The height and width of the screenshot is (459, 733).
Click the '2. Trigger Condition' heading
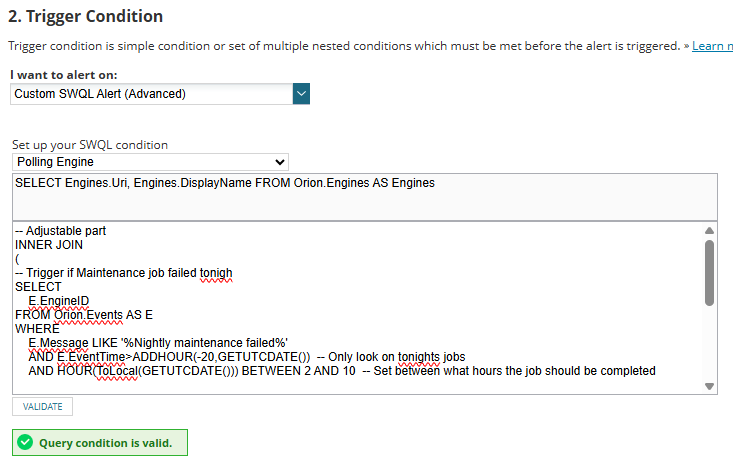click(86, 16)
